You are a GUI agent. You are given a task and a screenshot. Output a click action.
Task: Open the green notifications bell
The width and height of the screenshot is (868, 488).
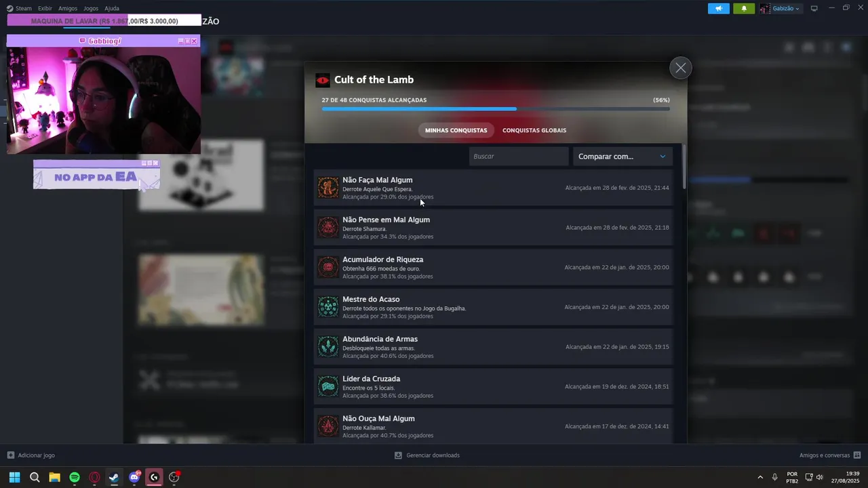click(x=744, y=8)
